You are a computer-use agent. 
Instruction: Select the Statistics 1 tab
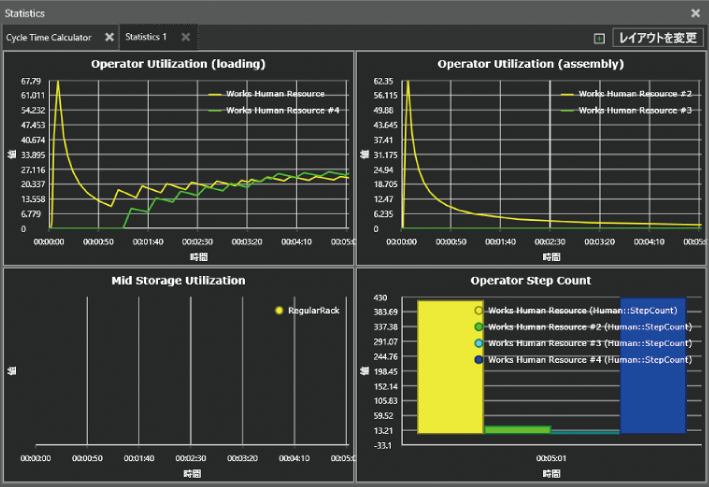coord(146,37)
